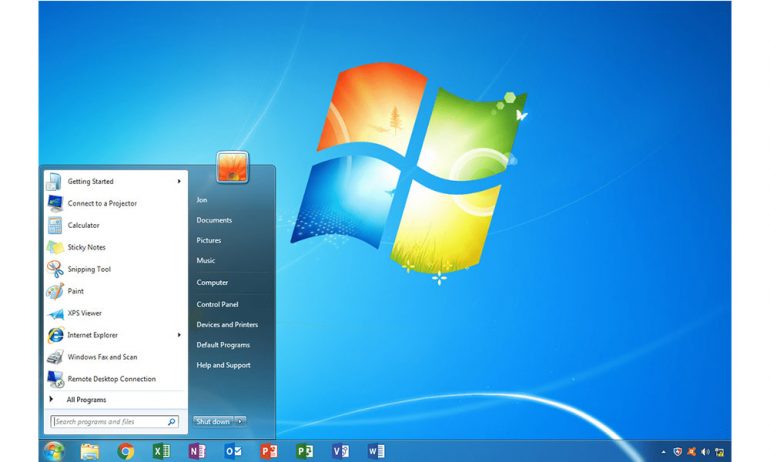Click the orange antivirus tray icon

pyautogui.click(x=691, y=452)
